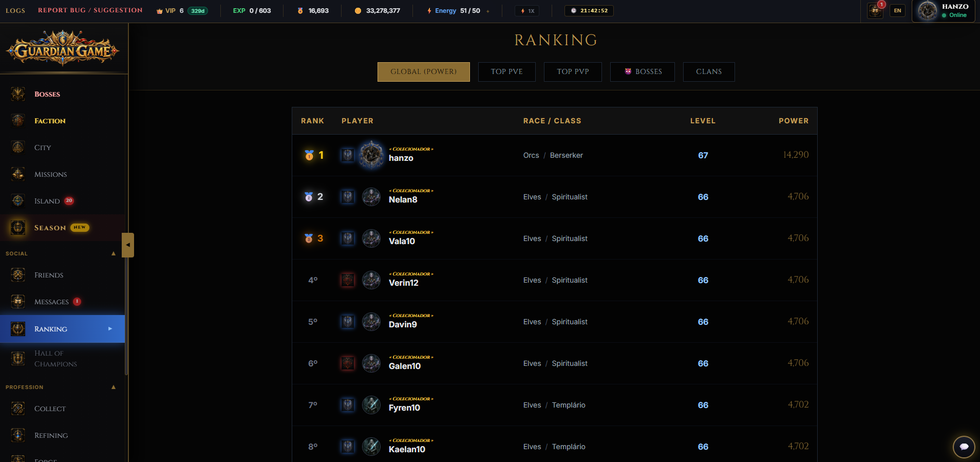Collapse the sidebar with arrow handle
Image resolution: width=980 pixels, height=462 pixels.
(x=128, y=245)
